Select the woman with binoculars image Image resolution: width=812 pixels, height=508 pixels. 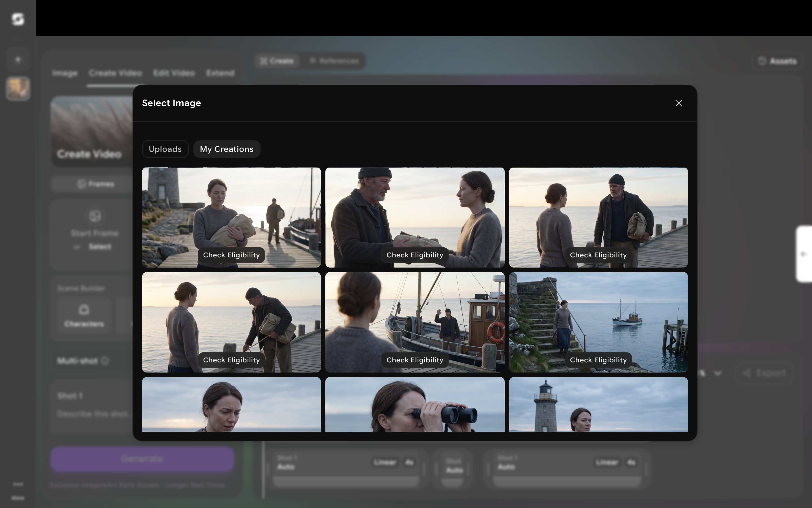pos(415,404)
